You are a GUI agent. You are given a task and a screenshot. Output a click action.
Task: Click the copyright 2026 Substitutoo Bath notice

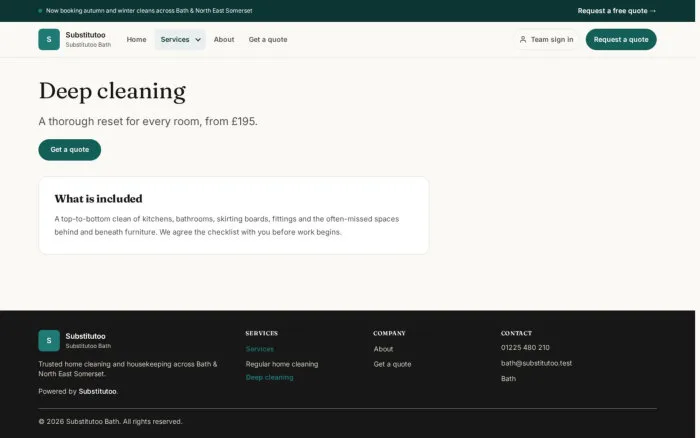pos(110,421)
